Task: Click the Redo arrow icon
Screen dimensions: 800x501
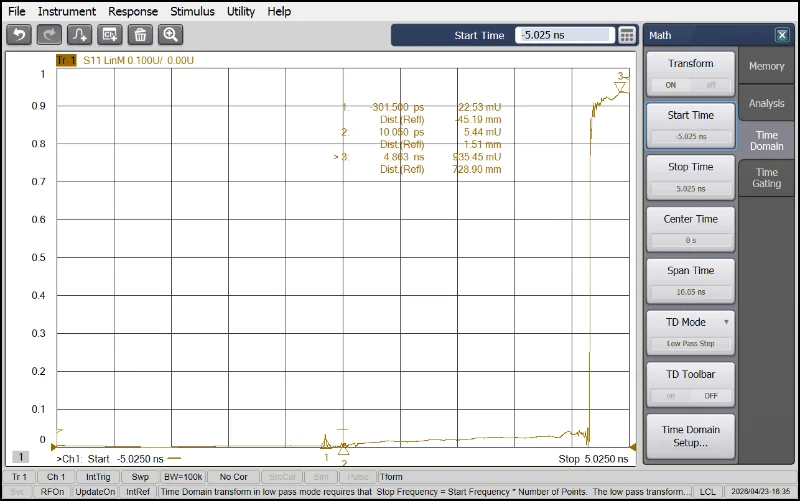Action: point(49,35)
